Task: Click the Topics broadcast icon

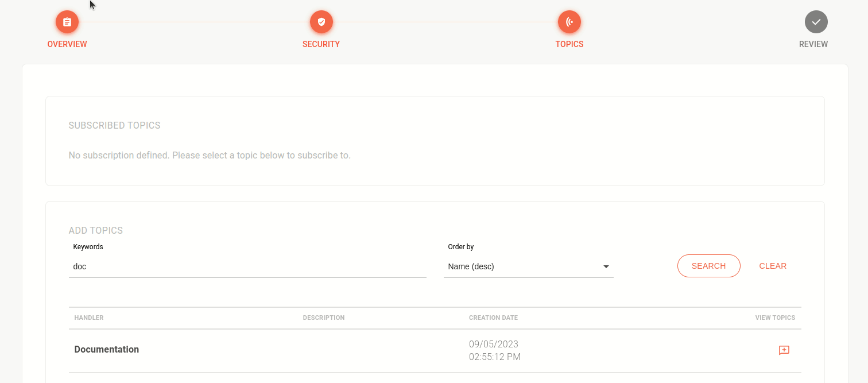Action: (x=569, y=21)
